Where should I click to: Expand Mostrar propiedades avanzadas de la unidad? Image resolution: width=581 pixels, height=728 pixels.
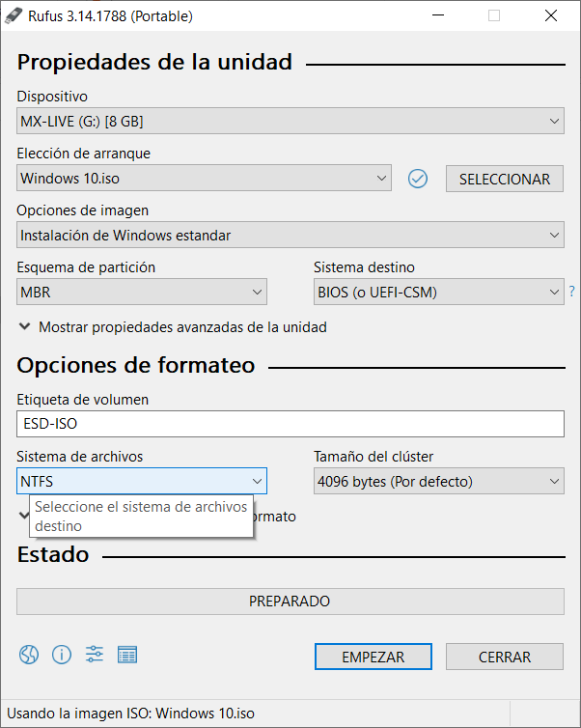pos(172,327)
